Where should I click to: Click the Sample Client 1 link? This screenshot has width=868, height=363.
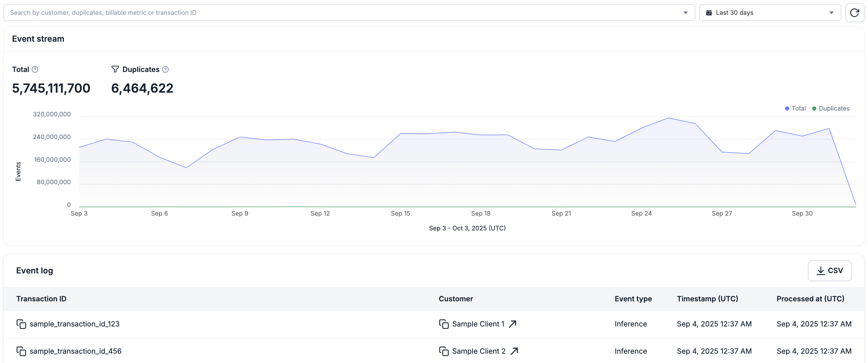478,324
